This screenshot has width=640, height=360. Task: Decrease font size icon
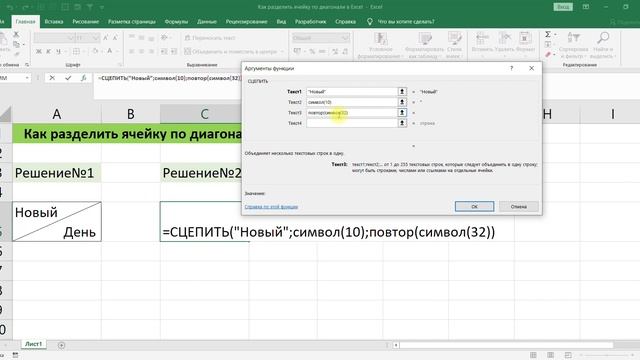115,38
